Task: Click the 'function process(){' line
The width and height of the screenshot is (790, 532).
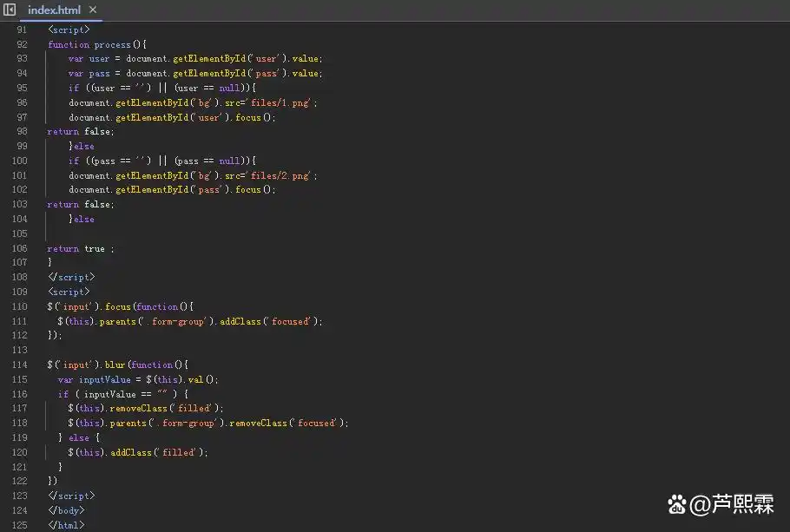Action: point(96,44)
